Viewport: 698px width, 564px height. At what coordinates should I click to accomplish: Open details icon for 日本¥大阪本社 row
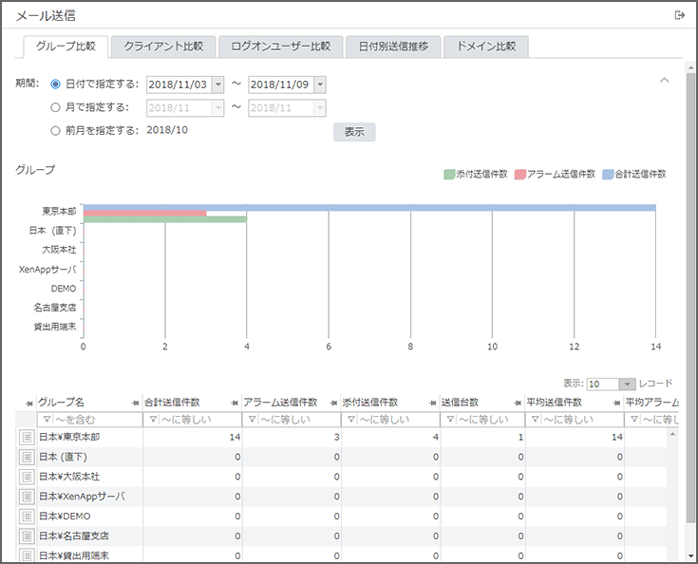(27, 477)
